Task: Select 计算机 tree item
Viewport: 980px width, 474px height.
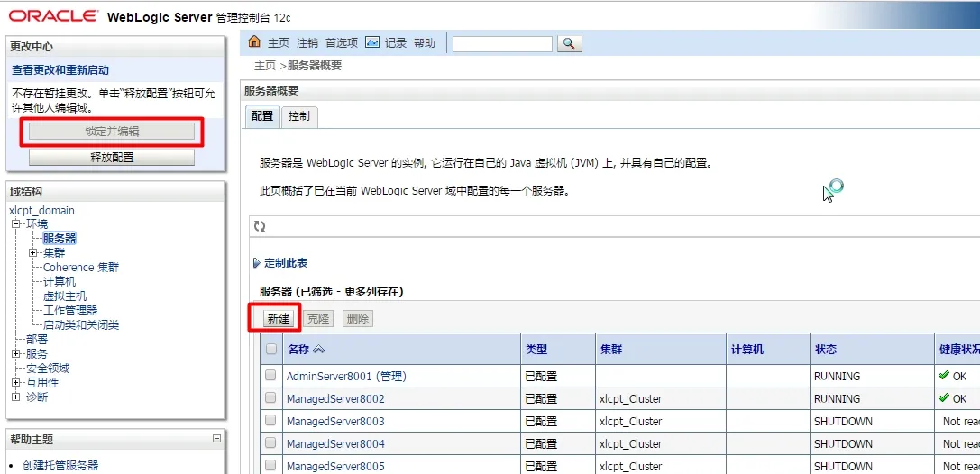Action: click(60, 282)
